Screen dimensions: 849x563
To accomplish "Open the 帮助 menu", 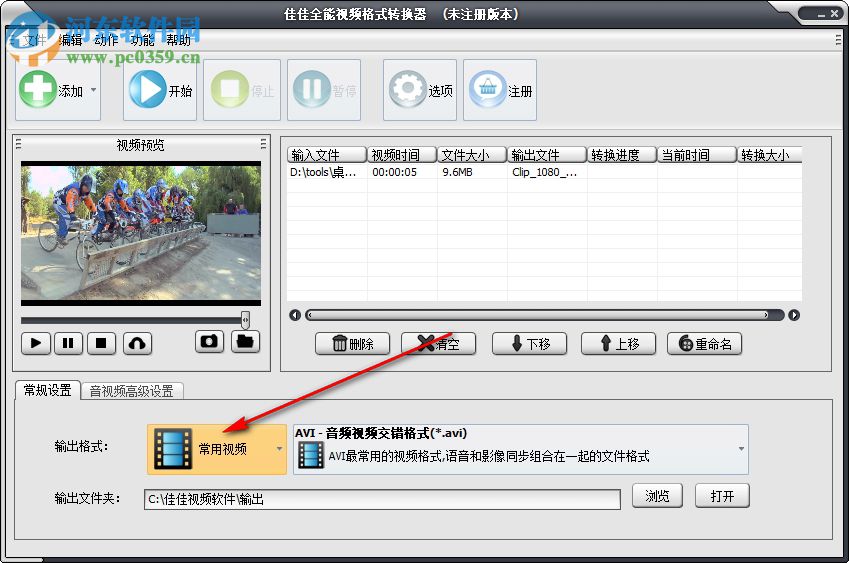I will 178,40.
